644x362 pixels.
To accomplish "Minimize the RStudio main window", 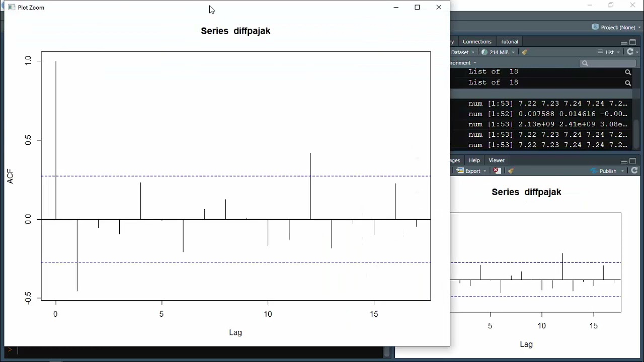I will 590,5.
